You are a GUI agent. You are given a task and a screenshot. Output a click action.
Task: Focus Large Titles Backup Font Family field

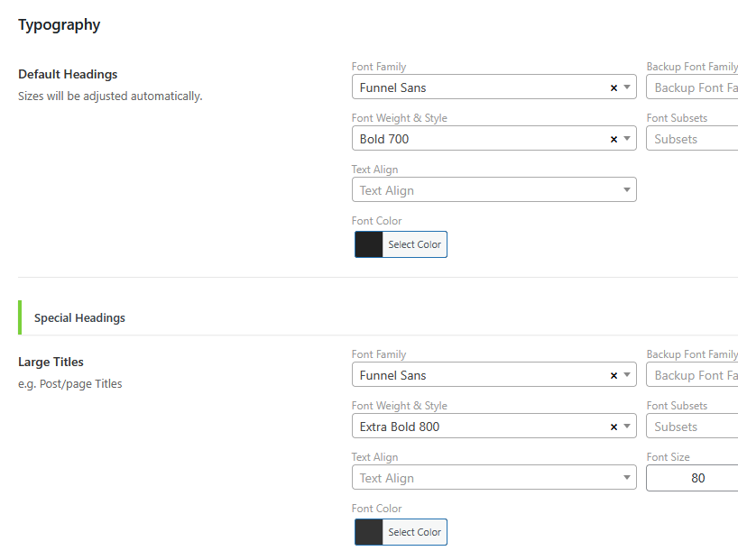692,374
